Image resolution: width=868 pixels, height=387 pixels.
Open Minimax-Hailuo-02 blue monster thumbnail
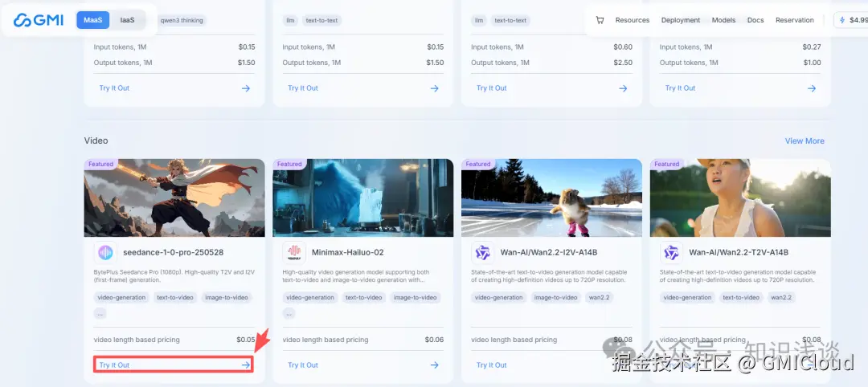[363, 198]
